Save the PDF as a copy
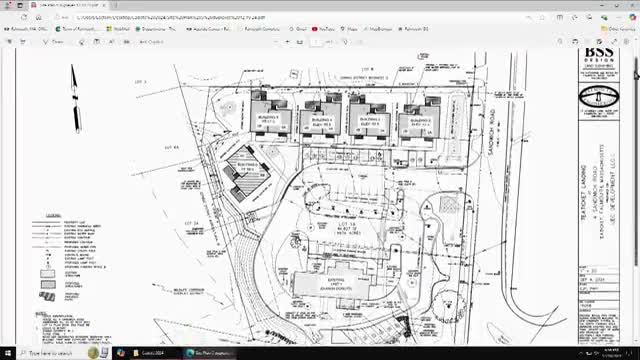Image resolution: width=640 pixels, height=360 pixels. pyautogui.click(x=599, y=42)
